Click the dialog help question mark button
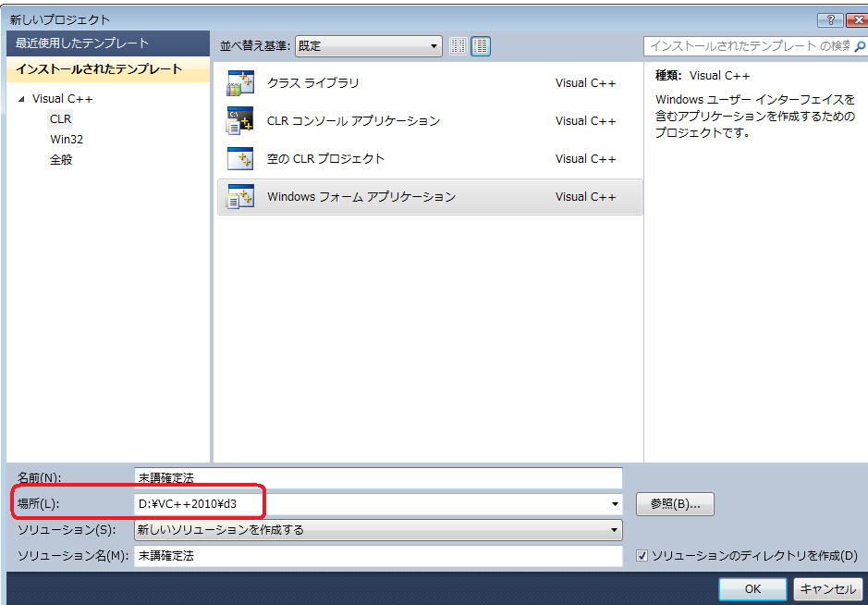This screenshot has width=868, height=605. click(x=831, y=20)
